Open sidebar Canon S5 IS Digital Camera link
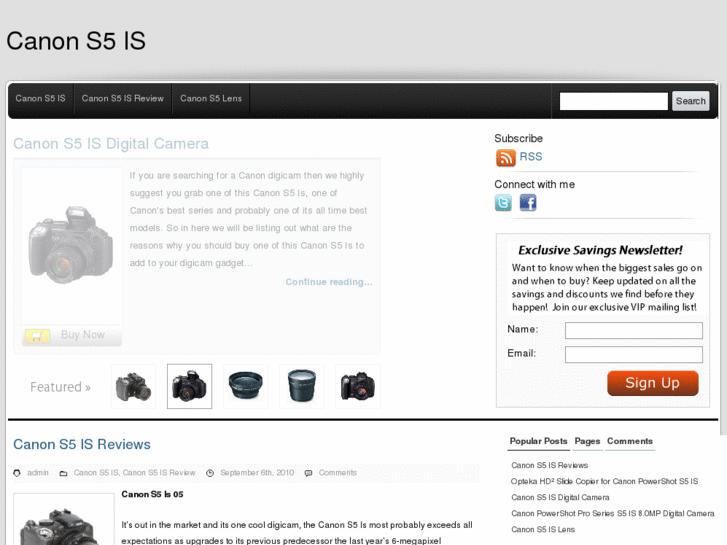Viewport: 727px width, 545px height. coord(560,497)
